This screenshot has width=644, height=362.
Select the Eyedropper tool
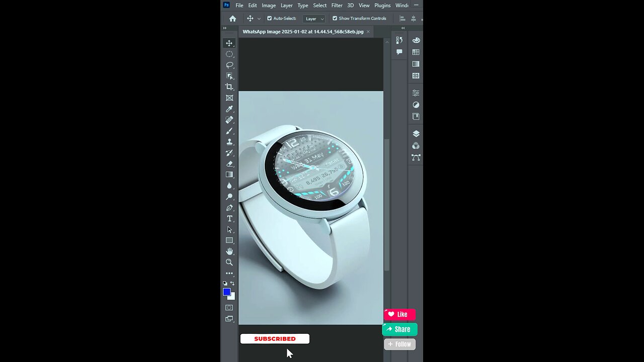(229, 109)
